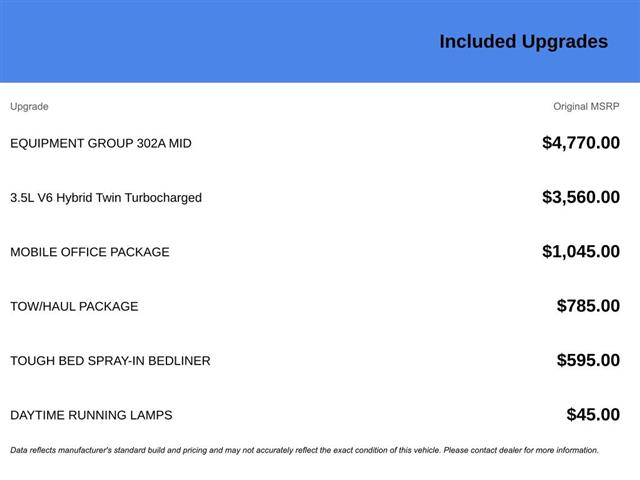Click the $3,560.00 price
The width and height of the screenshot is (640, 480).
pyautogui.click(x=580, y=197)
